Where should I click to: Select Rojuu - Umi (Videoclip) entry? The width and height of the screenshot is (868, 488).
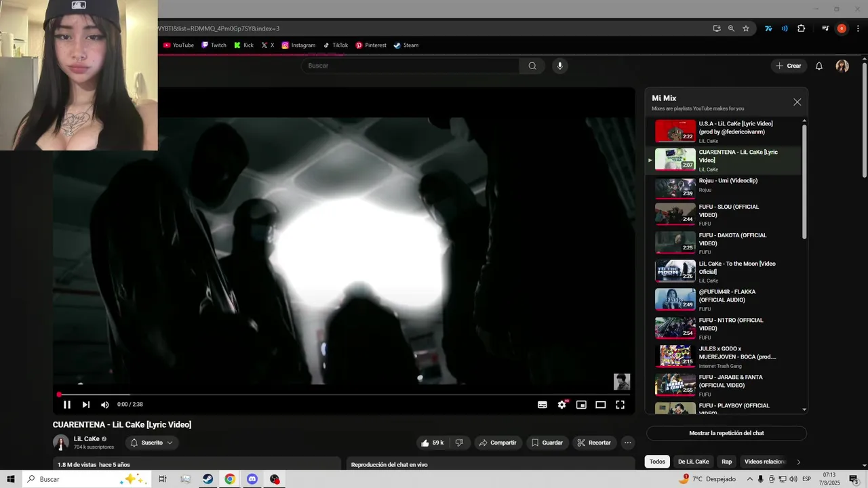coord(725,188)
